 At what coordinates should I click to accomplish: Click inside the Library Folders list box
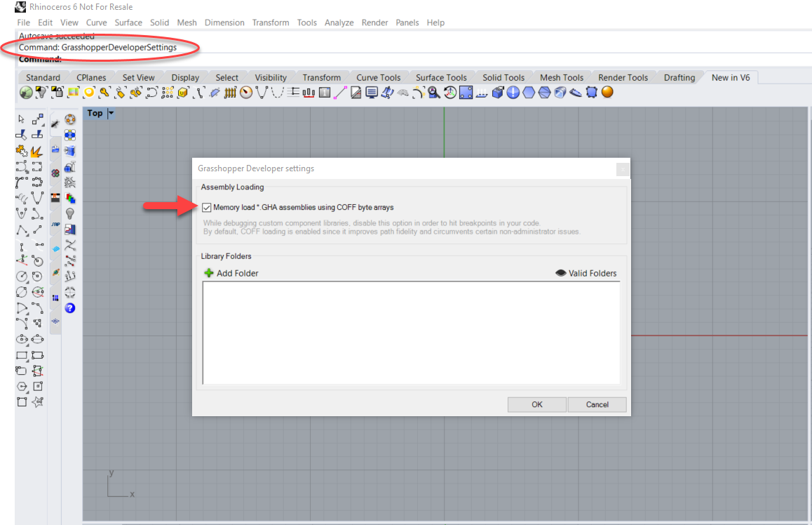pos(411,333)
